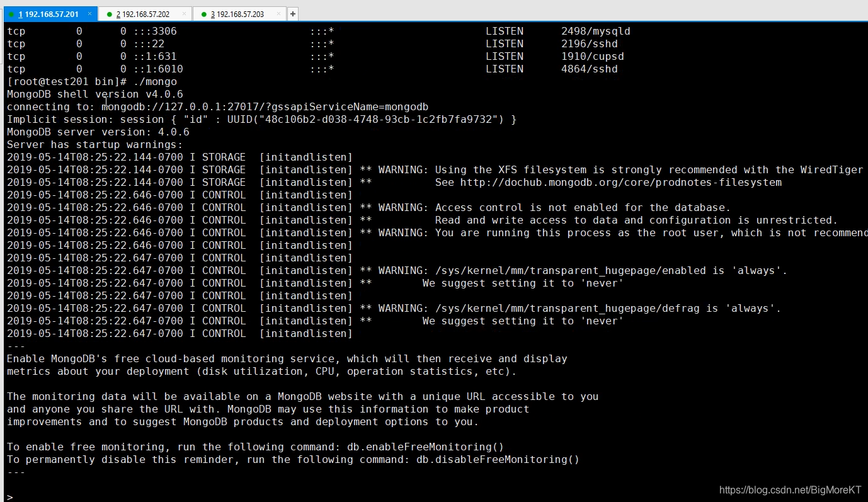Click the green status dot on tab 192.168.57.201
The height and width of the screenshot is (502, 868).
11,14
